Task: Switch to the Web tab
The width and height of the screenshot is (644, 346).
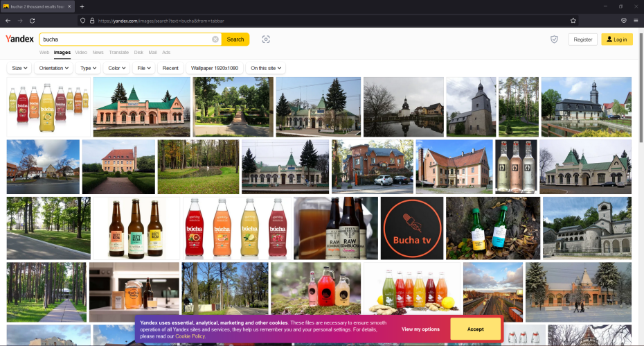Action: 44,53
